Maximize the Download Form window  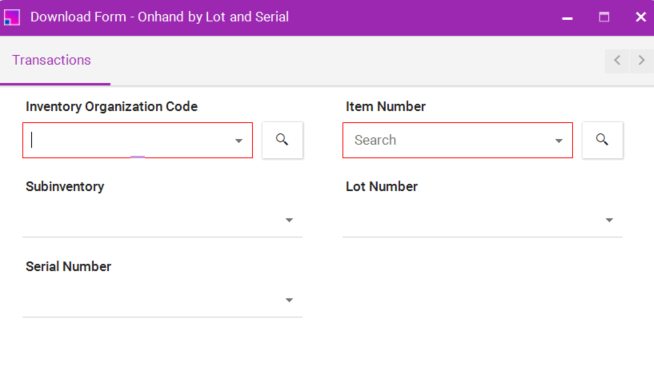[x=604, y=18]
